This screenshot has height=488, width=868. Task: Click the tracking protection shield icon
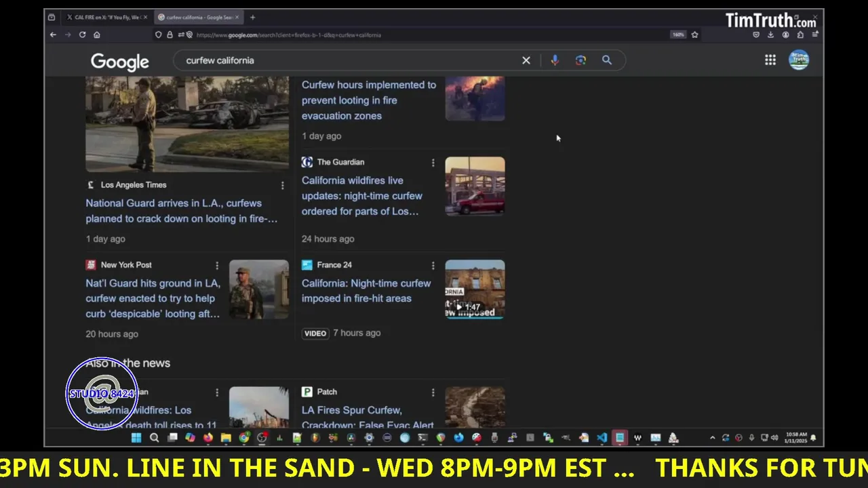[158, 35]
